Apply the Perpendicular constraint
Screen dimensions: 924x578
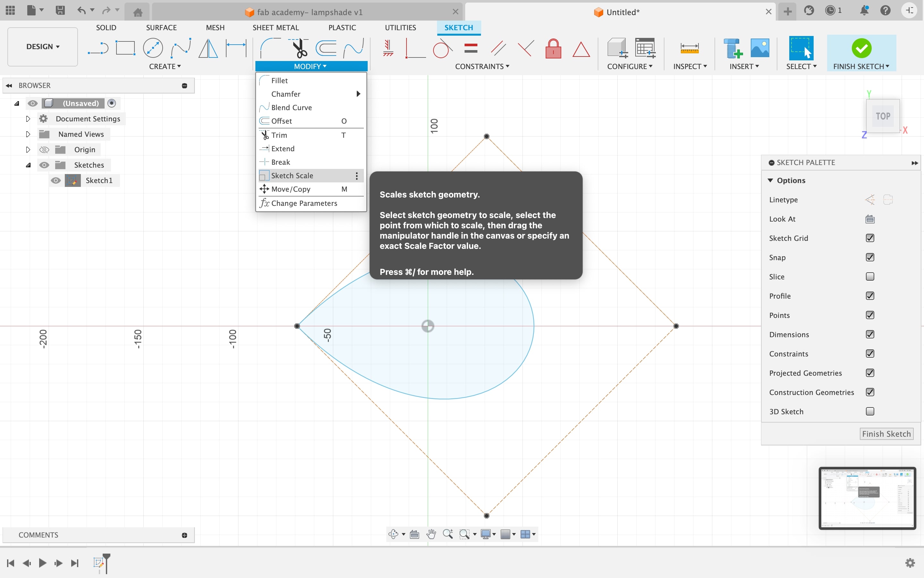tap(526, 48)
